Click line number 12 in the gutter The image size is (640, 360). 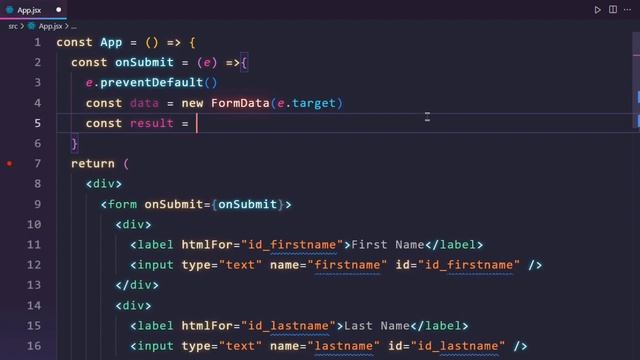coord(34,265)
